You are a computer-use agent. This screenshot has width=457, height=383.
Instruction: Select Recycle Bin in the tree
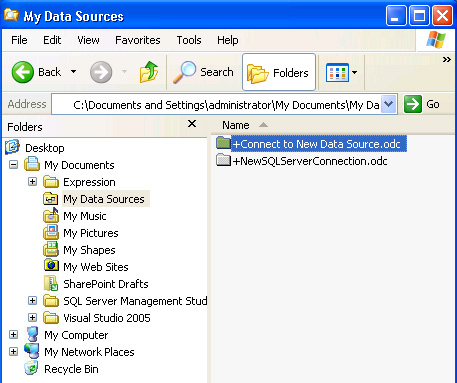pos(71,369)
